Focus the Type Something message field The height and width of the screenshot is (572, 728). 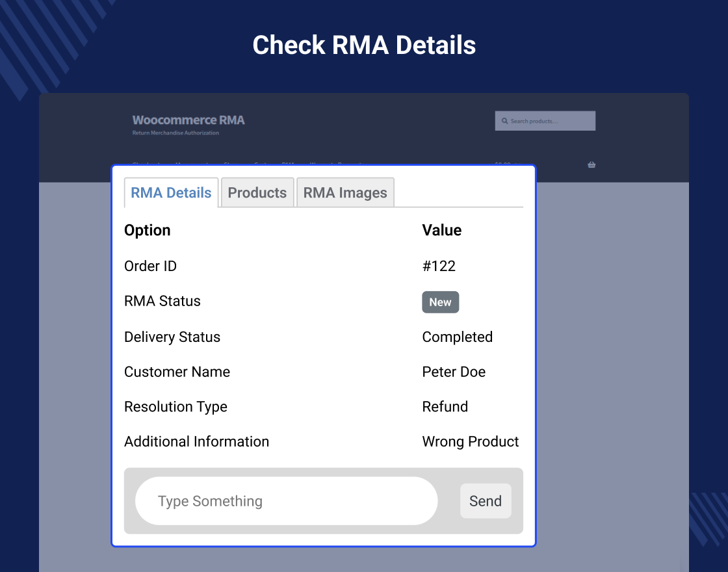click(286, 501)
